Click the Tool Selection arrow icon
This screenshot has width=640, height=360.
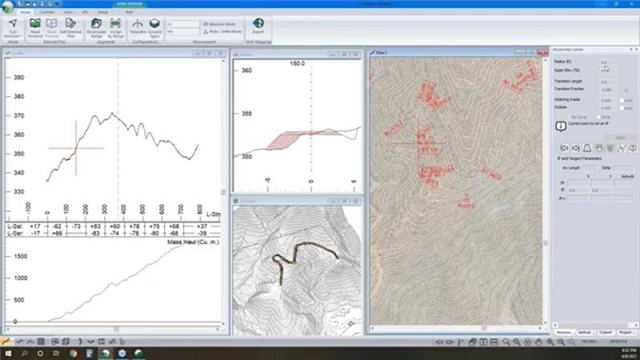13,23
